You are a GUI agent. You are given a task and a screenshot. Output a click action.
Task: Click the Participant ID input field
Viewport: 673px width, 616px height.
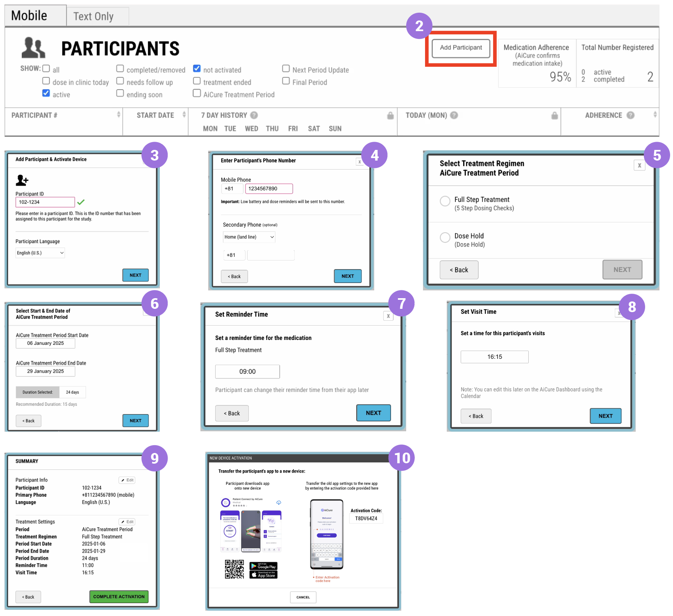[x=45, y=202]
